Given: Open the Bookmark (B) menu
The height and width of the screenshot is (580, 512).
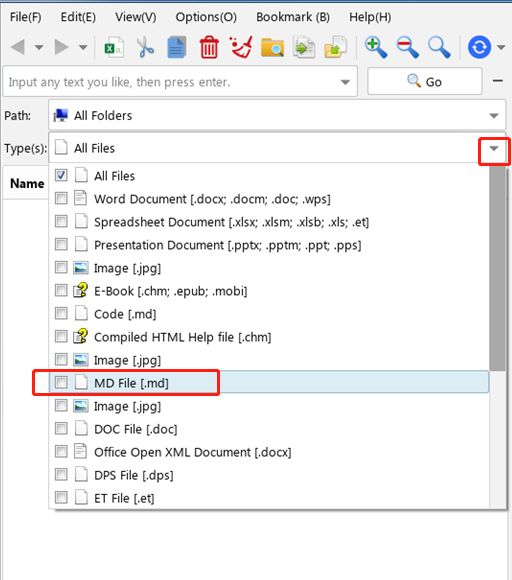Looking at the screenshot, I should click(293, 17).
